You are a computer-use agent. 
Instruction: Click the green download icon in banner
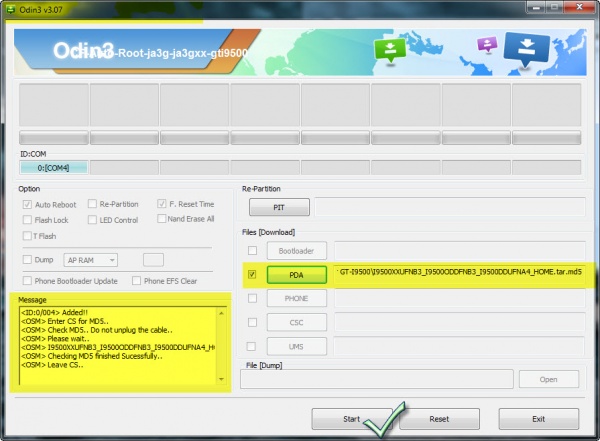[x=390, y=50]
